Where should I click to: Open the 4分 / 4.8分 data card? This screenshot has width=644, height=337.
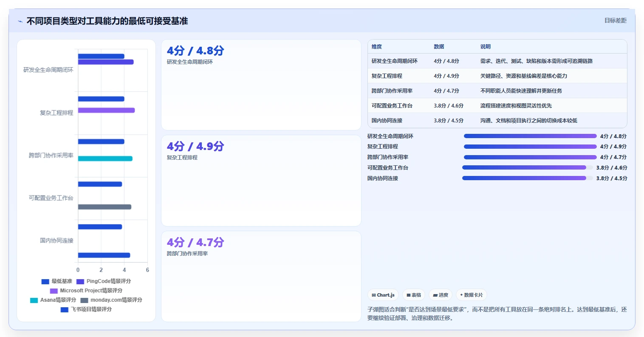261,85
